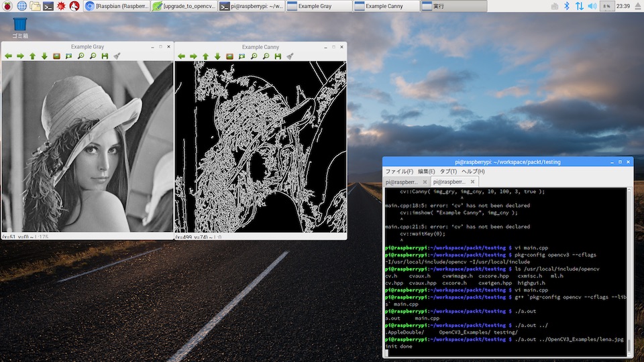Viewport: 644px width, 362px height.
Task: Open the volume speaker control
Action: pyautogui.click(x=592, y=6)
